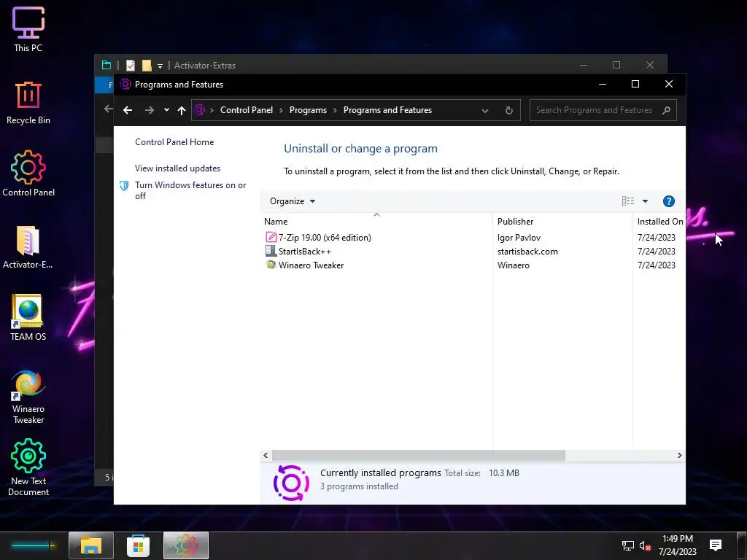The image size is (747, 560).
Task: Open the Recycle Bin desktop icon
Action: tap(28, 102)
